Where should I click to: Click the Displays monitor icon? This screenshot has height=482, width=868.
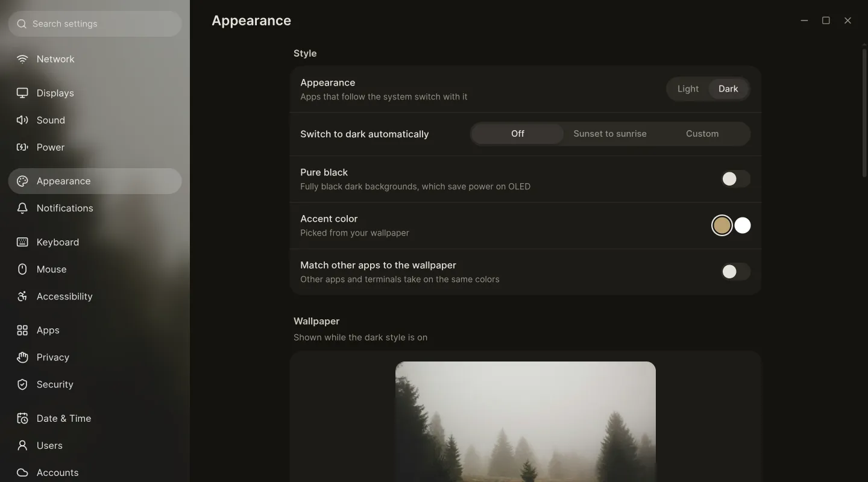coord(22,93)
